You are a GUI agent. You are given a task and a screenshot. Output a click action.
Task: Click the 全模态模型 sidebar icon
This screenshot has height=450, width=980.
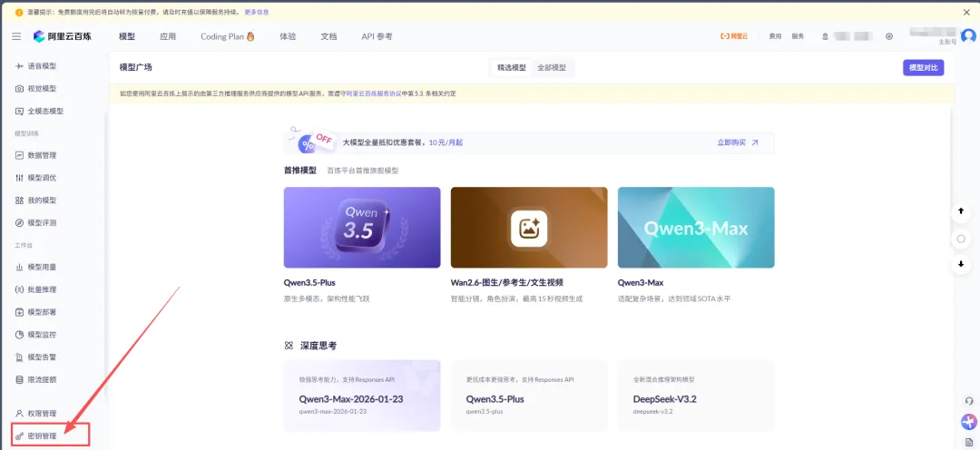click(19, 112)
